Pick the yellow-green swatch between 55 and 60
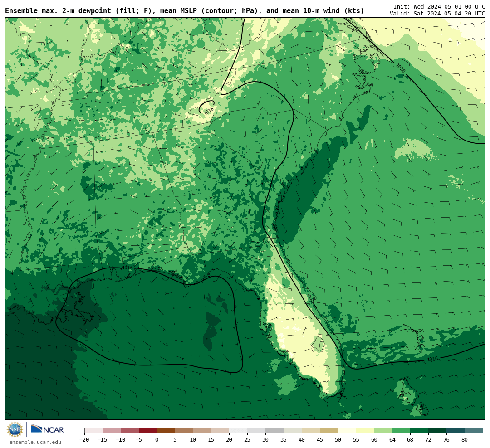Image resolution: width=490 pixels, height=448 pixels. pos(365,431)
